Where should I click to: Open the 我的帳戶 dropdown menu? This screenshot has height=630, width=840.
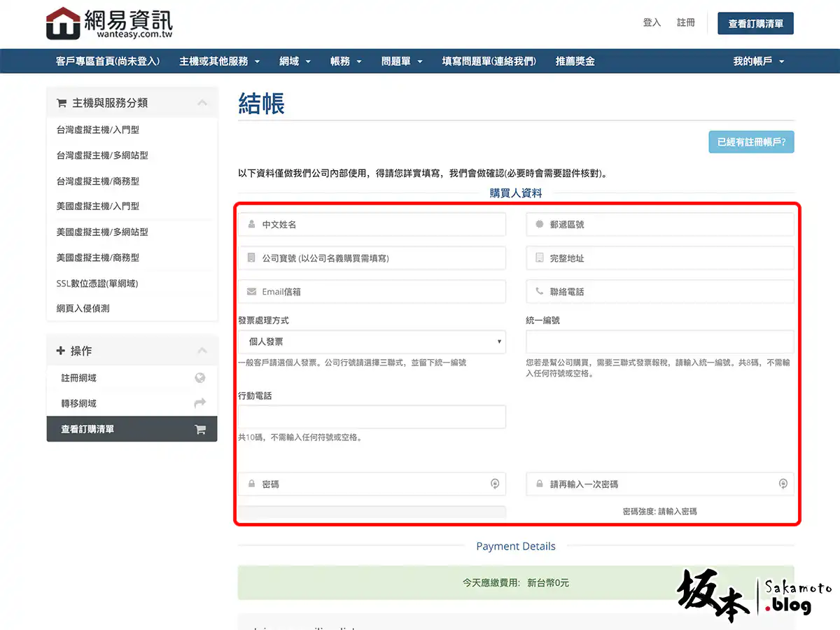pos(758,61)
